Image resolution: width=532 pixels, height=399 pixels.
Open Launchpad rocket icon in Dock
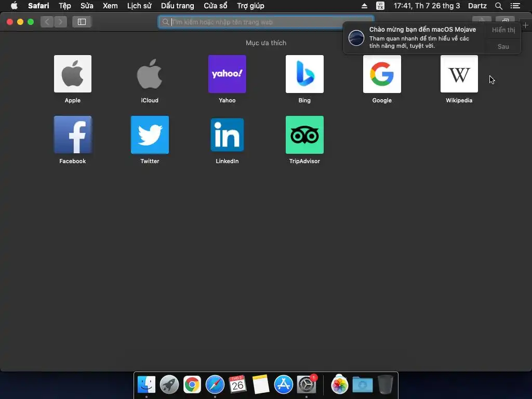(x=169, y=384)
